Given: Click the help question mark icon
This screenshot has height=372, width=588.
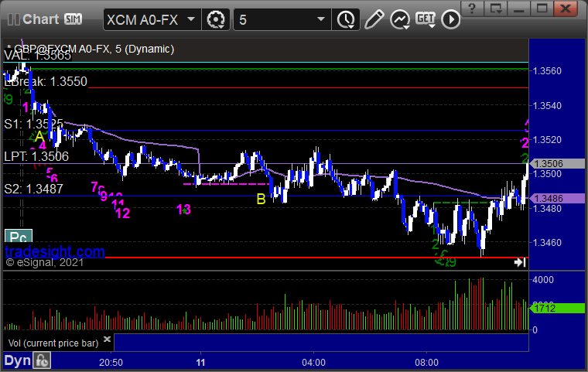Looking at the screenshot, I should (472, 8).
